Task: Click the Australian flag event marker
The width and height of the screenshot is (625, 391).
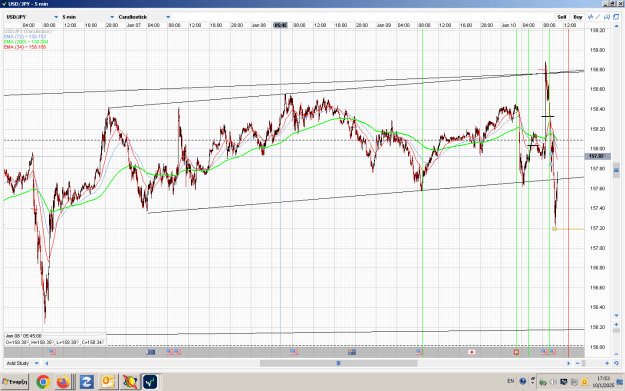Action: tap(352, 352)
